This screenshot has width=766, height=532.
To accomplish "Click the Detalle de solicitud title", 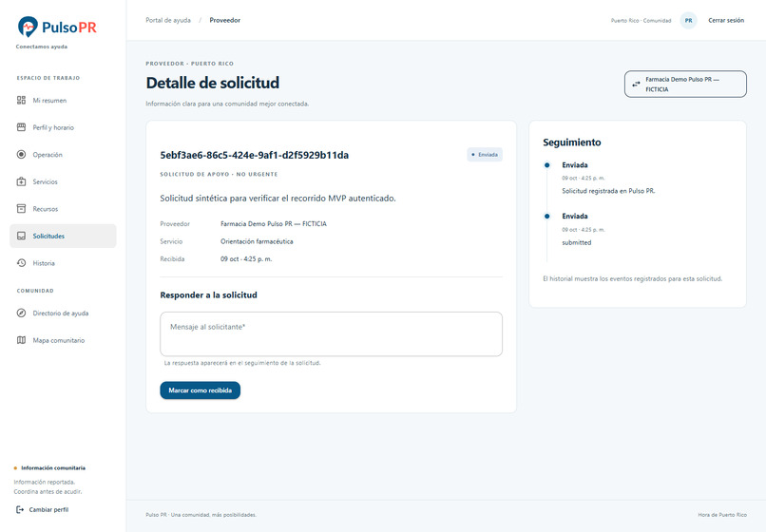I will tap(213, 83).
